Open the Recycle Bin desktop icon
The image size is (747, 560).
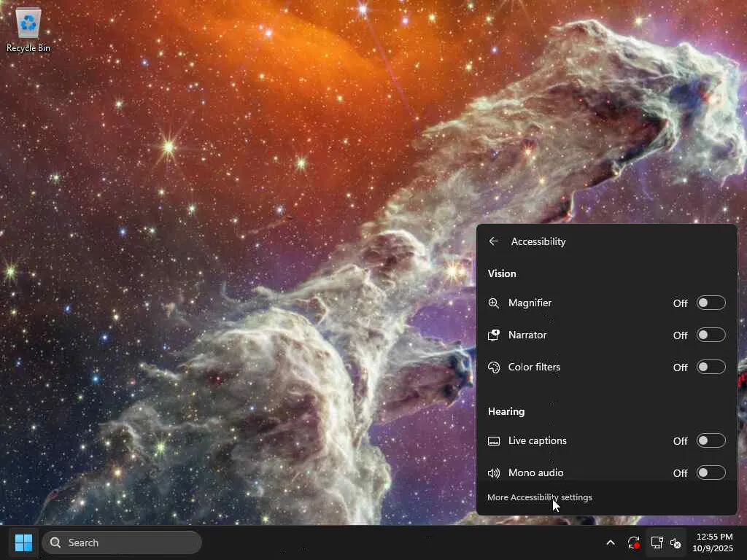tap(28, 29)
